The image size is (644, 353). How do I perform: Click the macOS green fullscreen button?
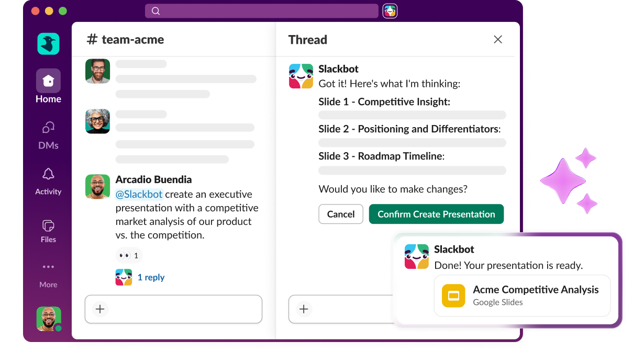tap(63, 11)
